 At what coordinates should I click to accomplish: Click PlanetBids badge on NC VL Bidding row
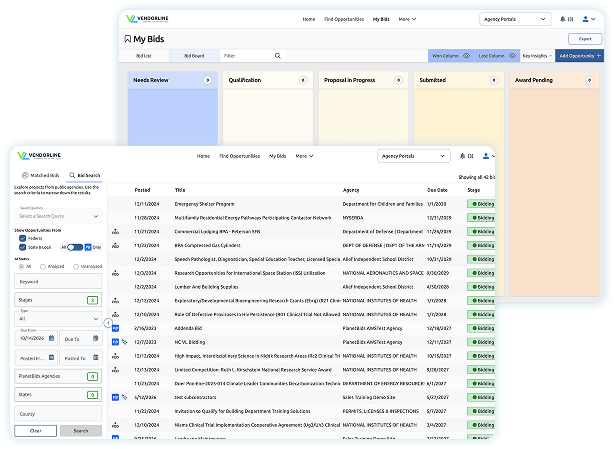(x=115, y=342)
